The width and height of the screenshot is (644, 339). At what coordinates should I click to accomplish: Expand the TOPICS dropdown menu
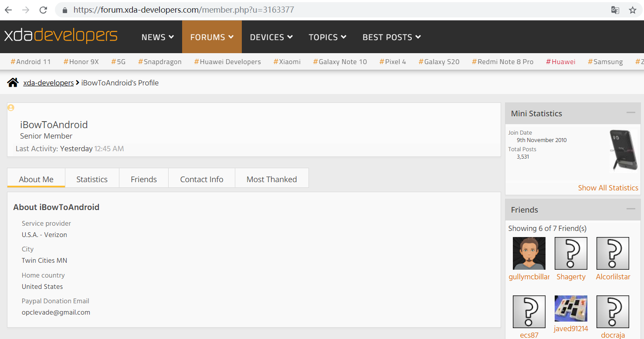[327, 37]
